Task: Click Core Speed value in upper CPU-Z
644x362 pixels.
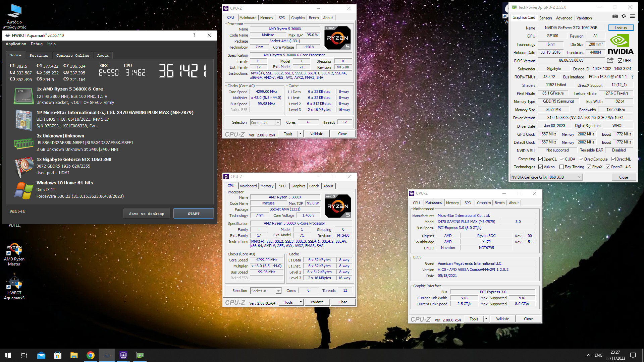Action: 266,92
